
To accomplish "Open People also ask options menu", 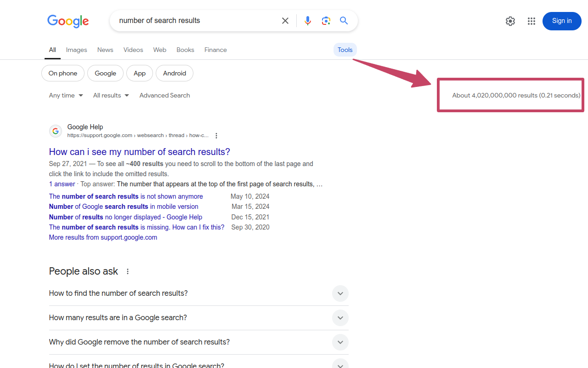I will click(128, 271).
